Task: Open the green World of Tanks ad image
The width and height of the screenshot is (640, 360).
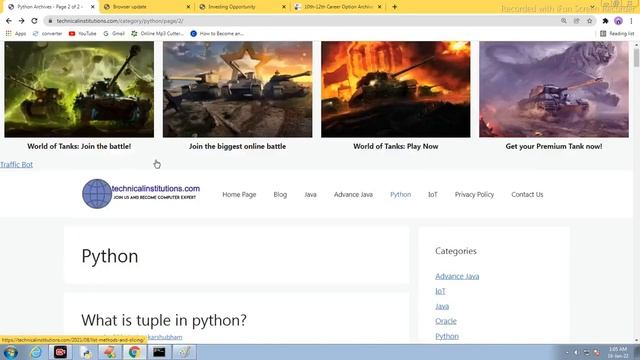Action: pyautogui.click(x=79, y=89)
